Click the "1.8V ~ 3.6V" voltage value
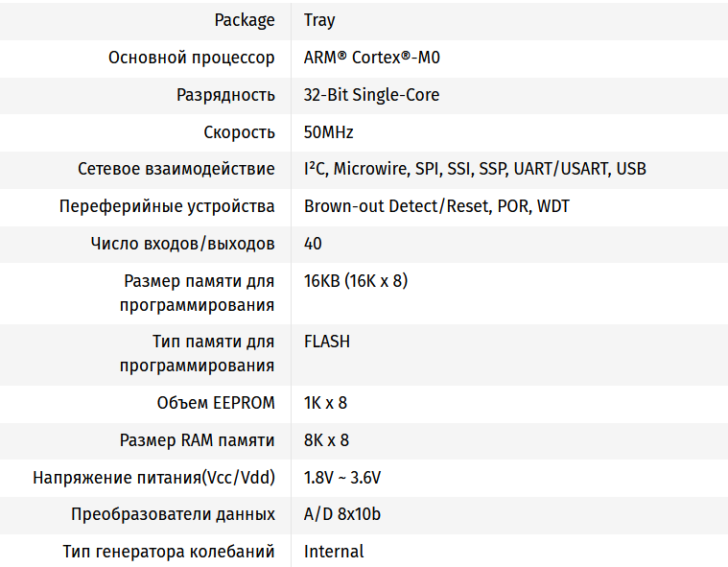 (x=349, y=478)
